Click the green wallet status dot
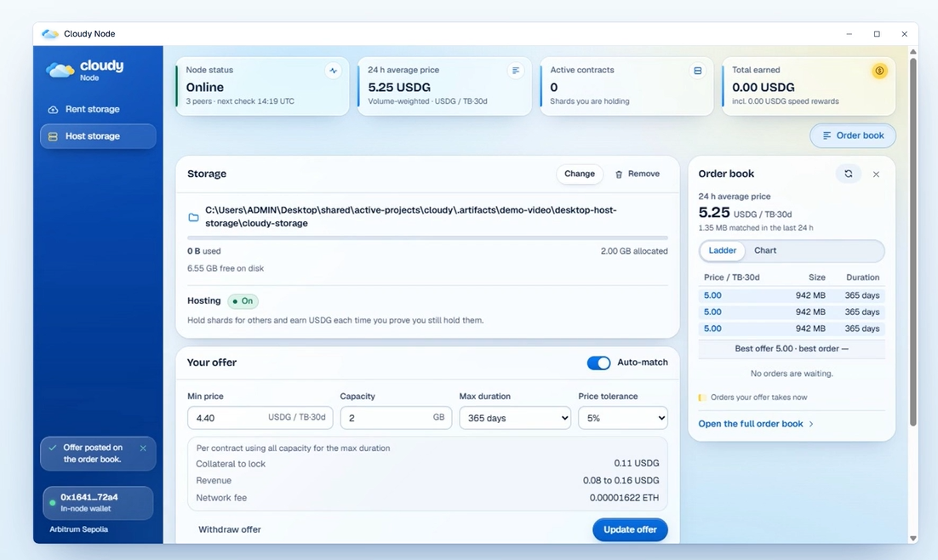Viewport: 938px width, 560px height. click(53, 503)
